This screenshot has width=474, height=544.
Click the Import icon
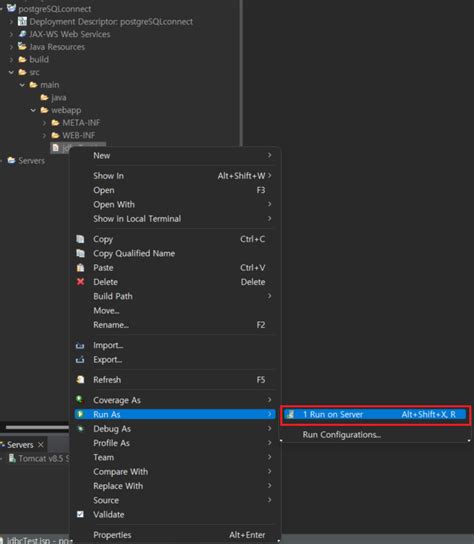80,346
